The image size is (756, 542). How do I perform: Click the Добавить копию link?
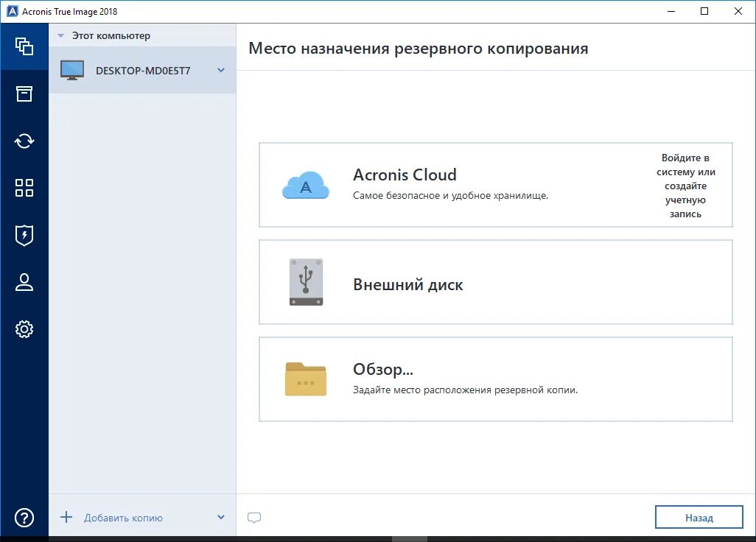click(124, 518)
